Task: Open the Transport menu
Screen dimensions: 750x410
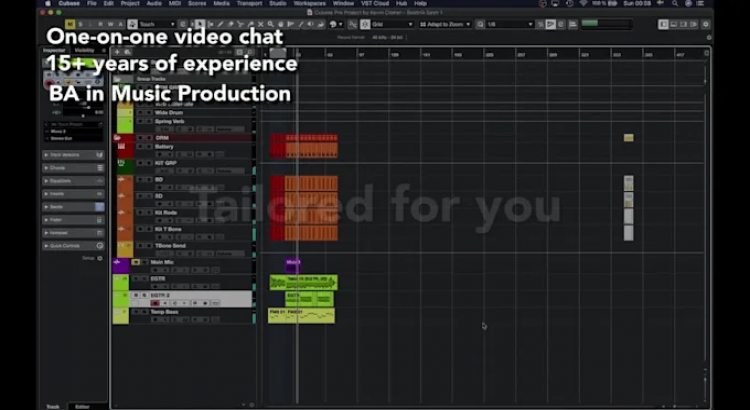Action: tap(249, 4)
